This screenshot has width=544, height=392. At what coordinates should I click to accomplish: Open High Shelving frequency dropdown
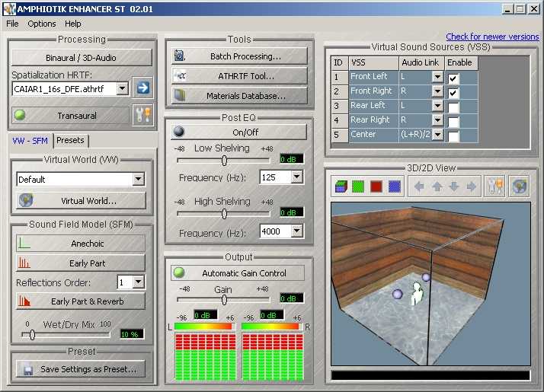click(297, 231)
